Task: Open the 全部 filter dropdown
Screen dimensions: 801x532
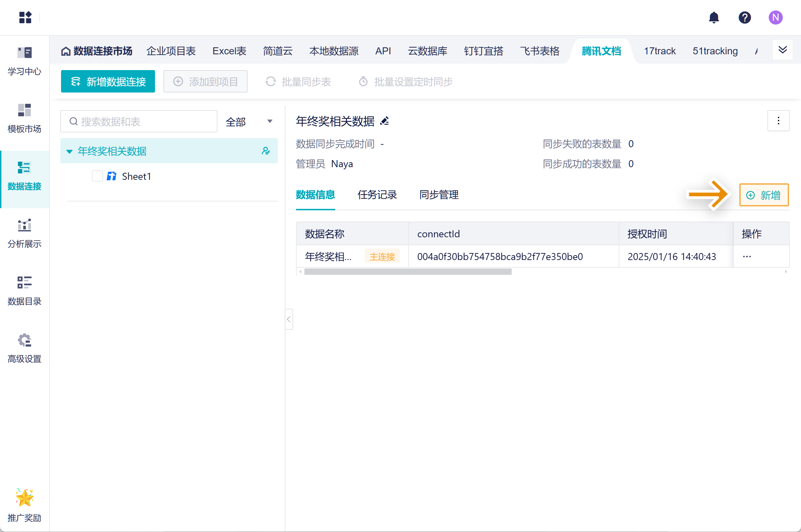Action: pos(249,122)
